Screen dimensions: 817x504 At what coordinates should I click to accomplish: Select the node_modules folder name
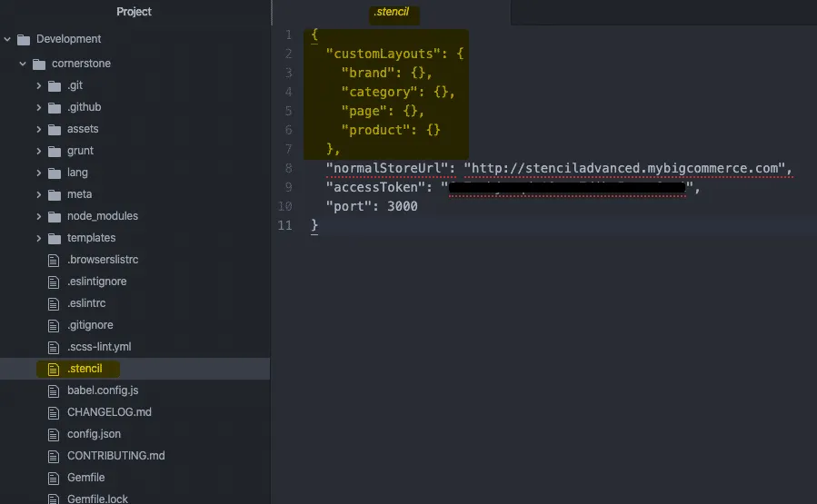[x=103, y=216]
